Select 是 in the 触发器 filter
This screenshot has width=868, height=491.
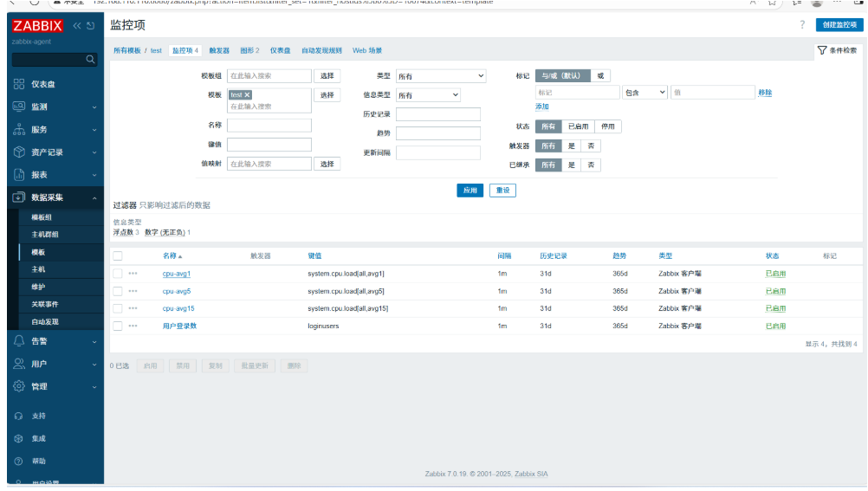(571, 146)
